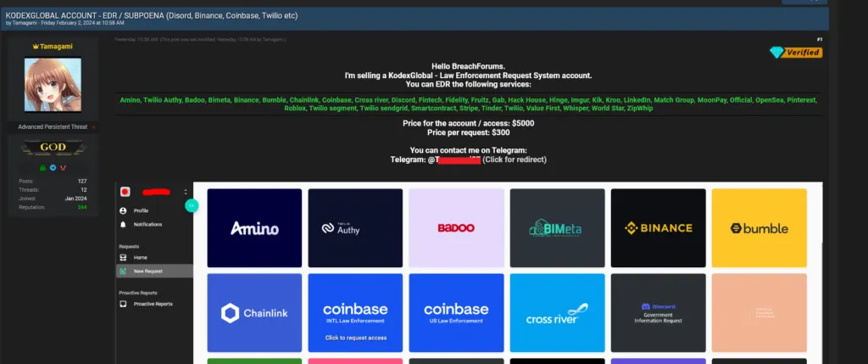This screenshot has width=868, height=364.
Task: Select the Badoo tile
Action: click(x=456, y=227)
